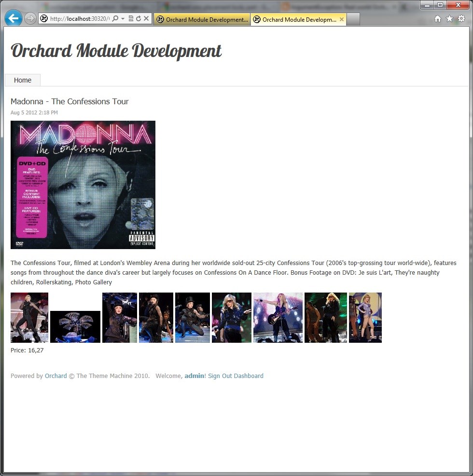Screen dimensions: 473x476
Task: Select the Home navigation menu item
Action: 23,80
